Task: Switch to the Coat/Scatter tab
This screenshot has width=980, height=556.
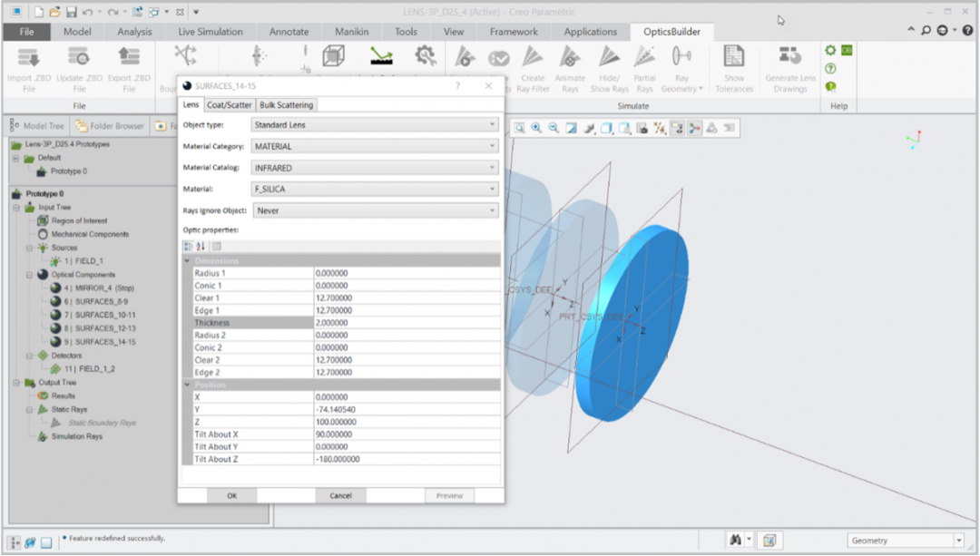Action: [230, 105]
